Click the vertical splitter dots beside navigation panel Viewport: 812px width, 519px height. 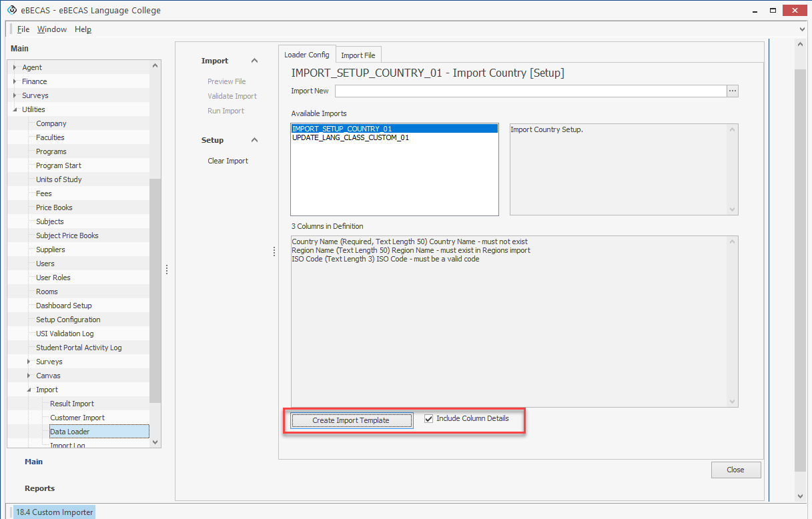(167, 270)
